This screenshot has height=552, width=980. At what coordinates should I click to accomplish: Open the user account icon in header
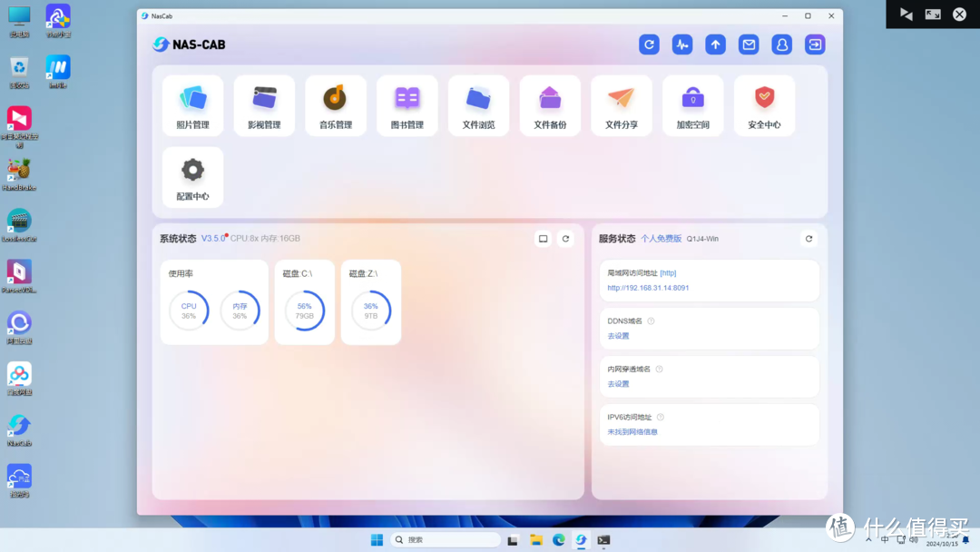pyautogui.click(x=782, y=44)
